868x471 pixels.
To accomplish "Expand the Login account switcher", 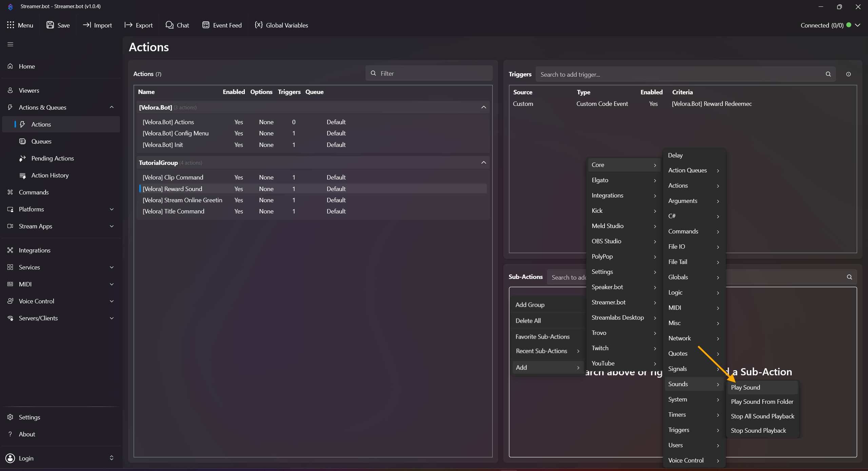I will click(112, 458).
